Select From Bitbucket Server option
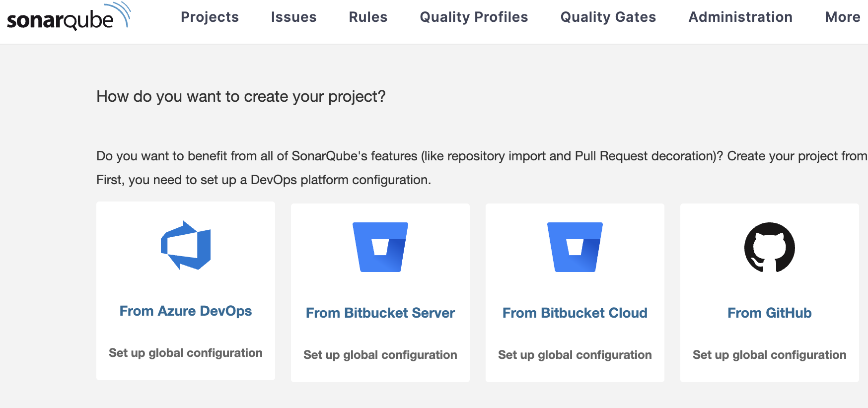The width and height of the screenshot is (868, 408). tap(380, 313)
